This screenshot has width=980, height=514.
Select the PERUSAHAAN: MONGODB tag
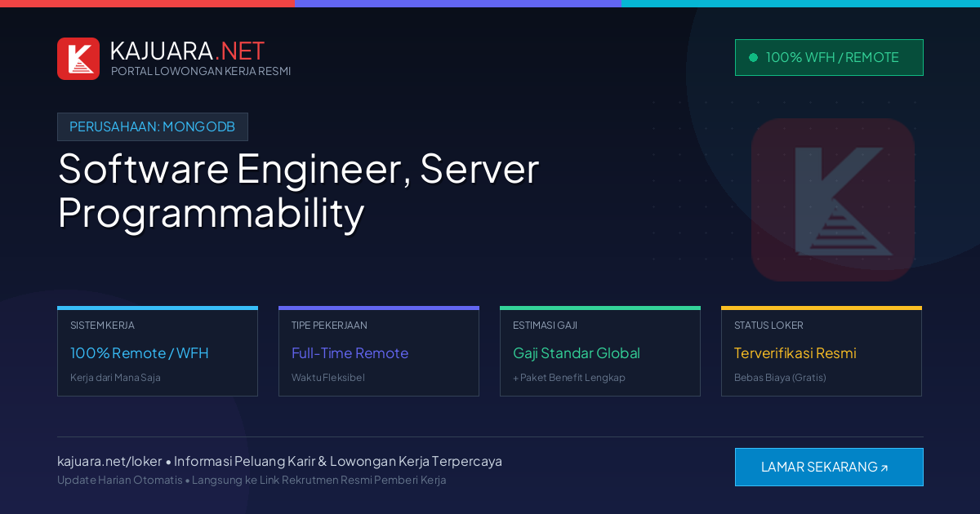[x=153, y=126]
